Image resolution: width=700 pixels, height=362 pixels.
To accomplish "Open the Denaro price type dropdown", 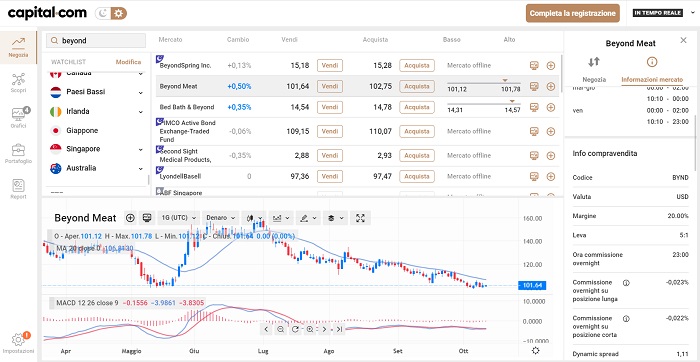I will [x=221, y=218].
